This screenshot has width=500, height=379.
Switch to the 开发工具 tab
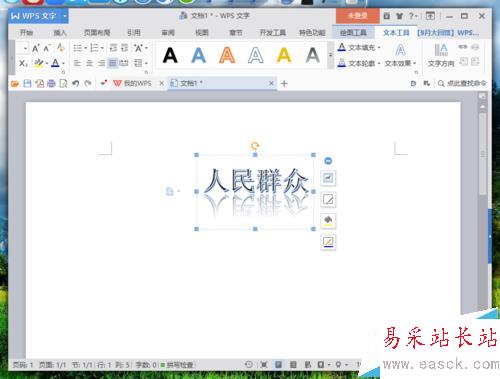[x=272, y=33]
